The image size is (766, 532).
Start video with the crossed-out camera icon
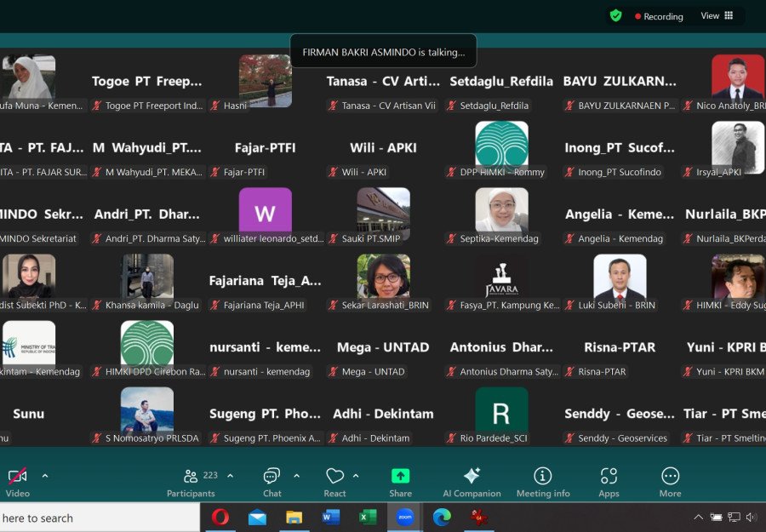click(18, 475)
